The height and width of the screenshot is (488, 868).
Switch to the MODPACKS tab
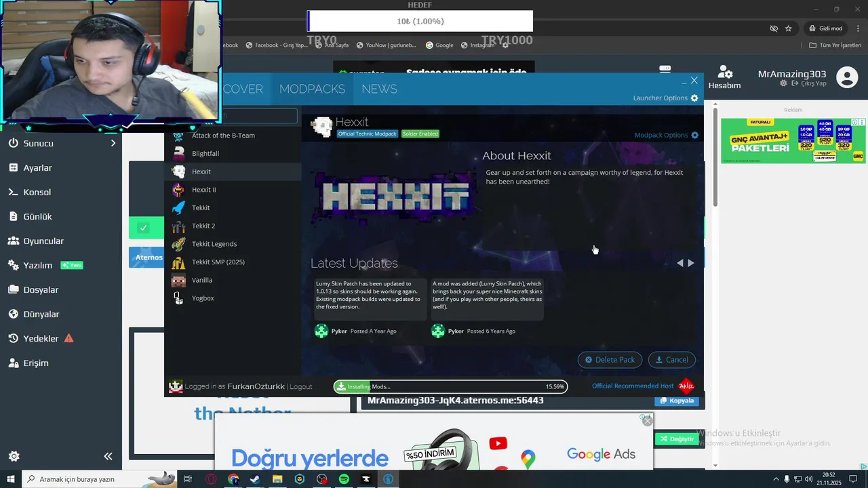pyautogui.click(x=312, y=89)
